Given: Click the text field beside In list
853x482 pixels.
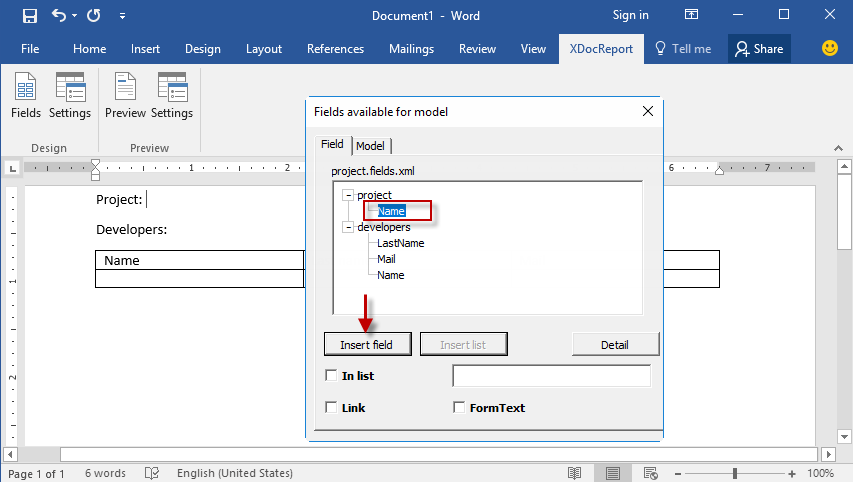Looking at the screenshot, I should pyautogui.click(x=551, y=376).
